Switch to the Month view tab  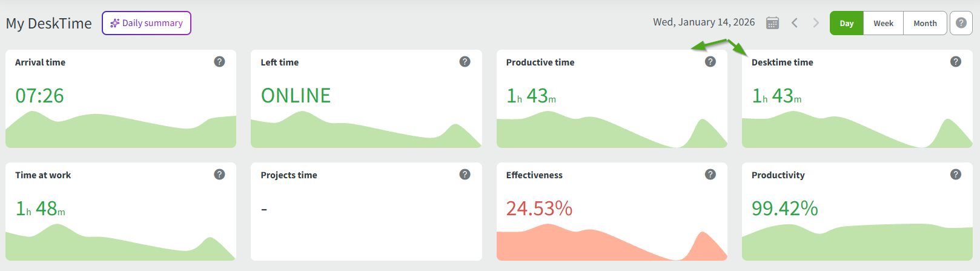pos(925,23)
